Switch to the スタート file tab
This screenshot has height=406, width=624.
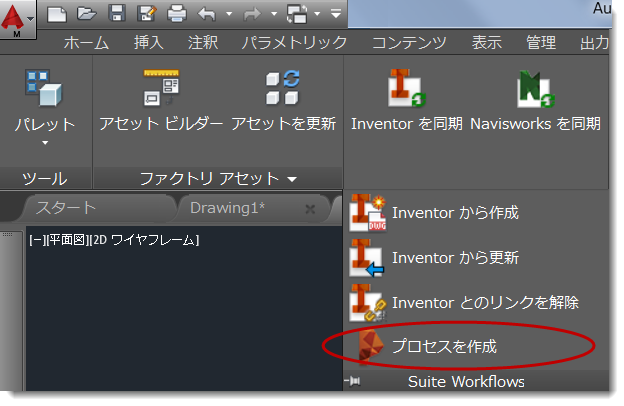click(66, 208)
